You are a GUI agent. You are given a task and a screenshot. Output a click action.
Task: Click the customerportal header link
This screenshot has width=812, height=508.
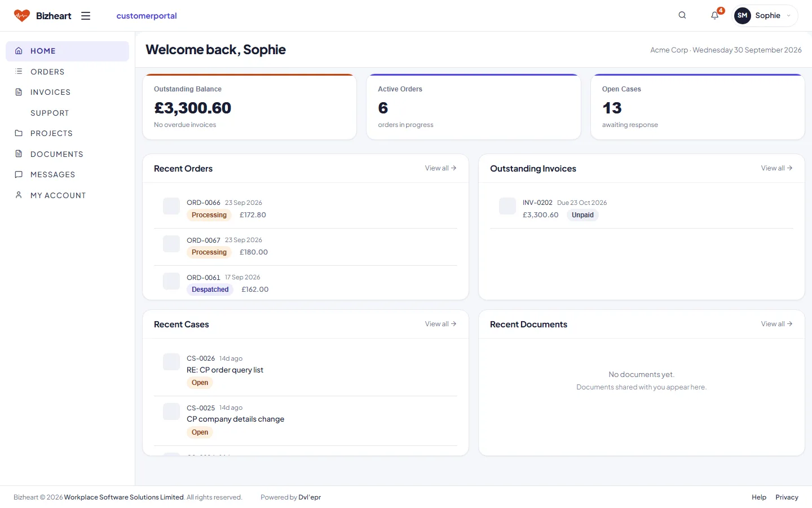147,16
